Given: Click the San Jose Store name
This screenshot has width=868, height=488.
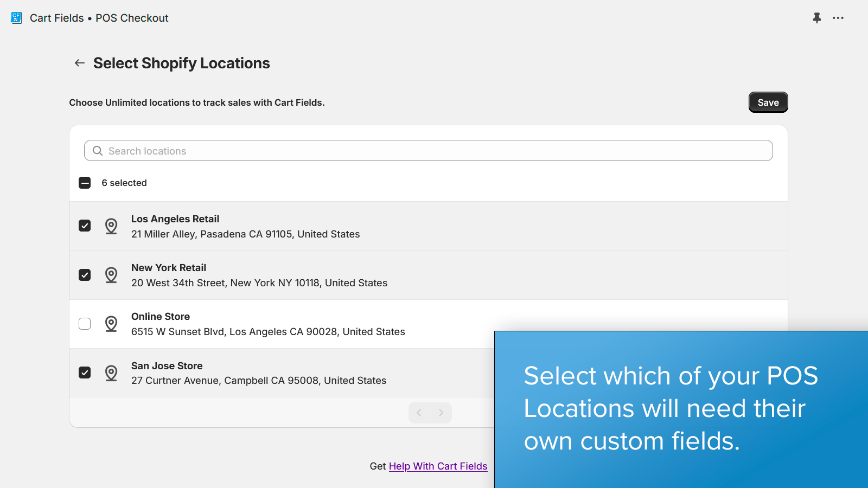Looking at the screenshot, I should point(167,366).
